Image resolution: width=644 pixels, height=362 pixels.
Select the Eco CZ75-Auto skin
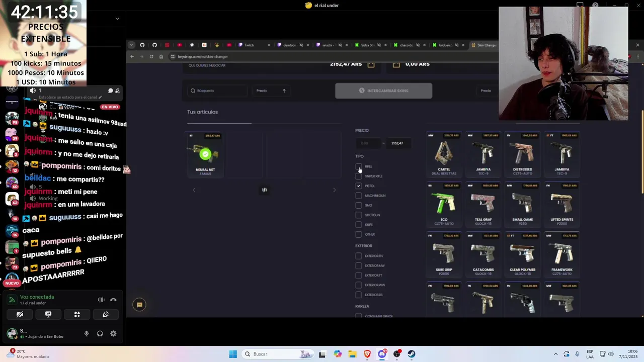pyautogui.click(x=444, y=205)
